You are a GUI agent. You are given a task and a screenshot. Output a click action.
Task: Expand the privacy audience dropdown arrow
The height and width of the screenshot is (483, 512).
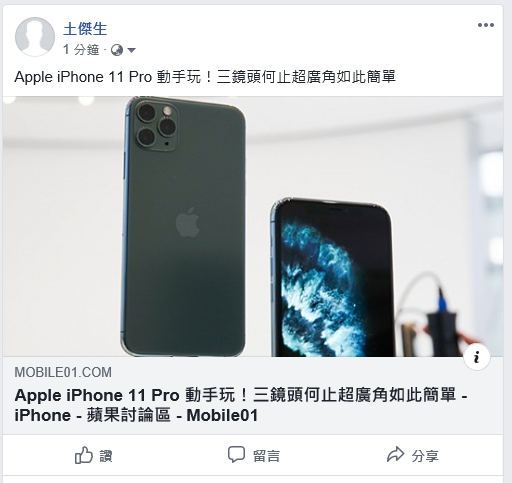pyautogui.click(x=131, y=50)
